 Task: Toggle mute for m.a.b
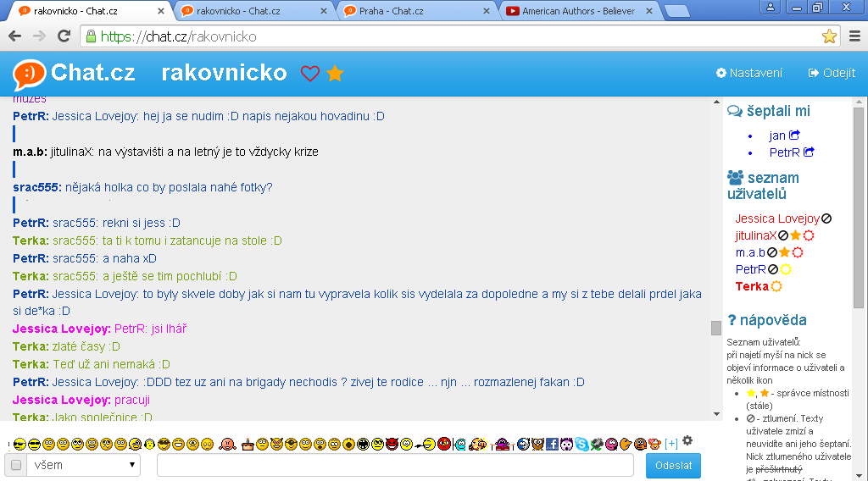[772, 252]
